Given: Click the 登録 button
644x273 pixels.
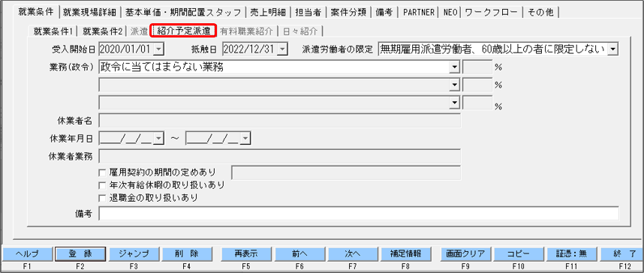Looking at the screenshot, I should tap(80, 253).
